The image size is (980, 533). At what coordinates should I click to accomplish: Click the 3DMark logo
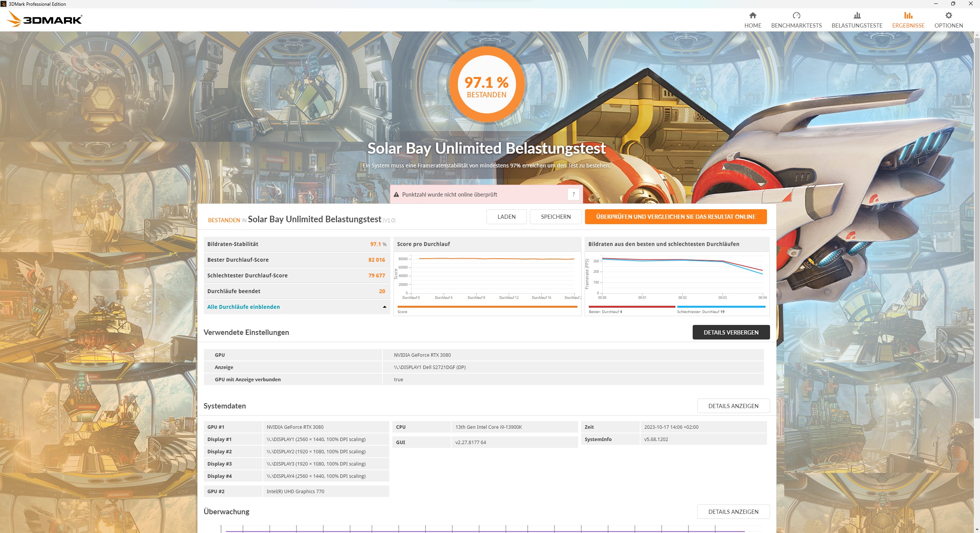45,19
